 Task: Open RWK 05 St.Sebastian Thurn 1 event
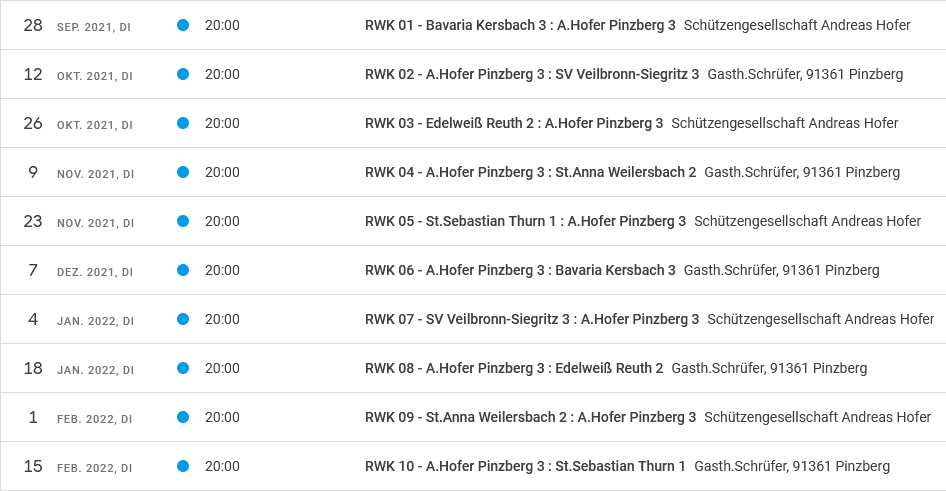coord(525,221)
